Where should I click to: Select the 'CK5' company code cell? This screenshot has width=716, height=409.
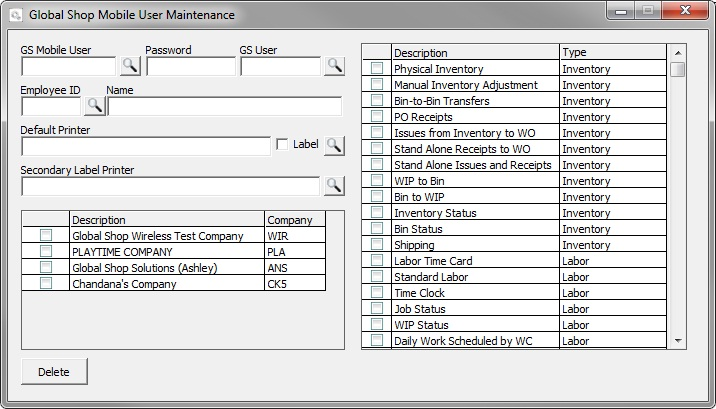[x=295, y=283]
